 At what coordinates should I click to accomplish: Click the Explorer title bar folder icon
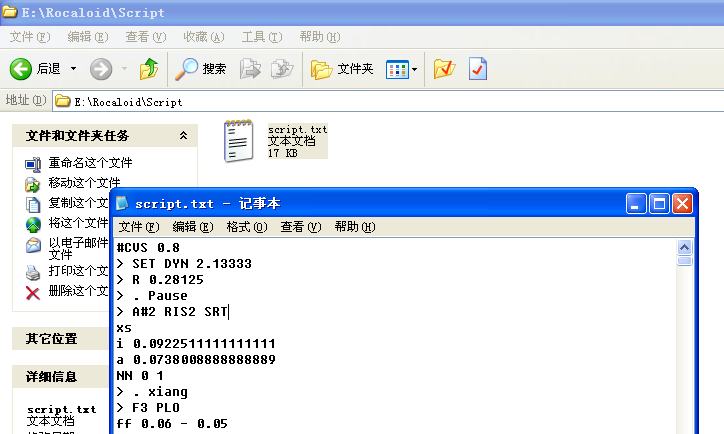tap(9, 11)
